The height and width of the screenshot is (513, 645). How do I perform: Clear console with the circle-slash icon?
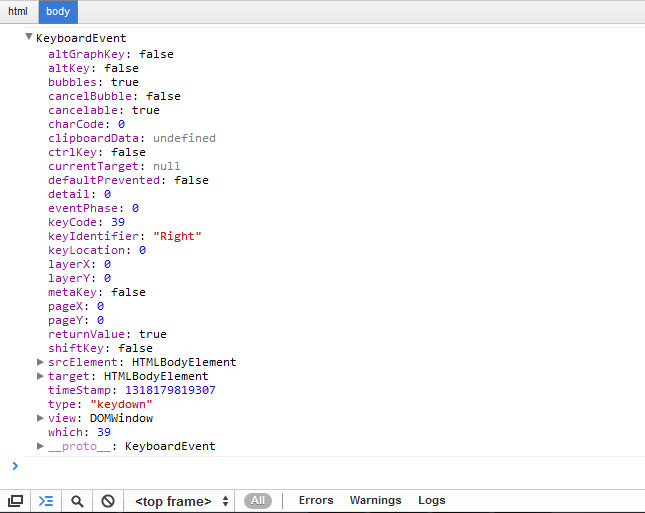pyautogui.click(x=108, y=501)
